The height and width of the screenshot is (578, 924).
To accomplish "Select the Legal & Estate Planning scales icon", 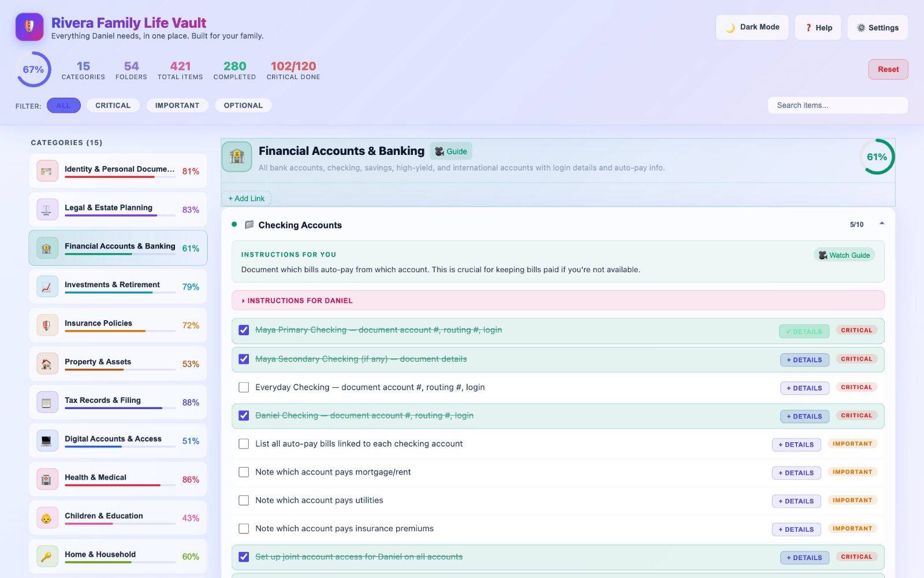I will [x=47, y=210].
